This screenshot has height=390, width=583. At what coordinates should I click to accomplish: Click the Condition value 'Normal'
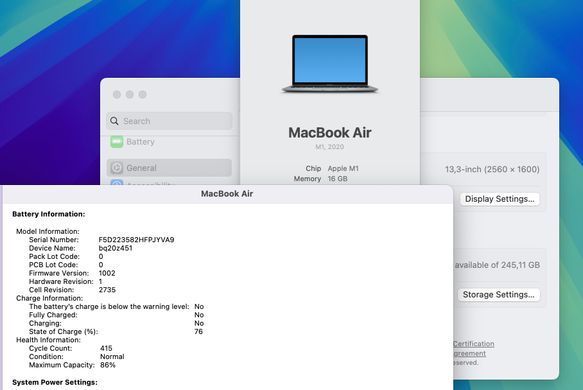[112, 357]
